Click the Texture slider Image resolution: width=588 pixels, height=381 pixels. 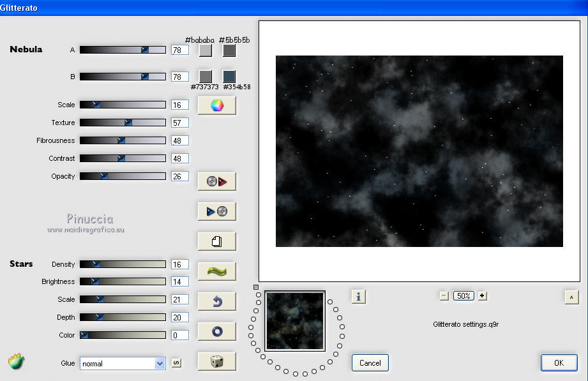123,123
